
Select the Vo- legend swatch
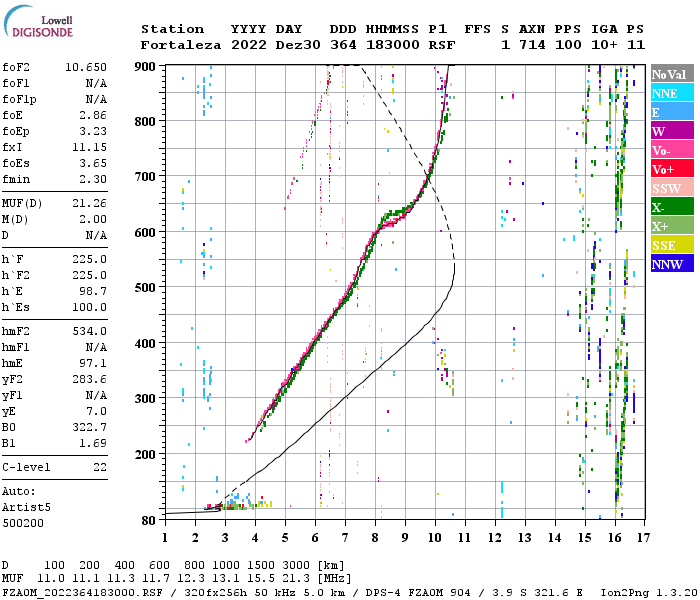672,150
